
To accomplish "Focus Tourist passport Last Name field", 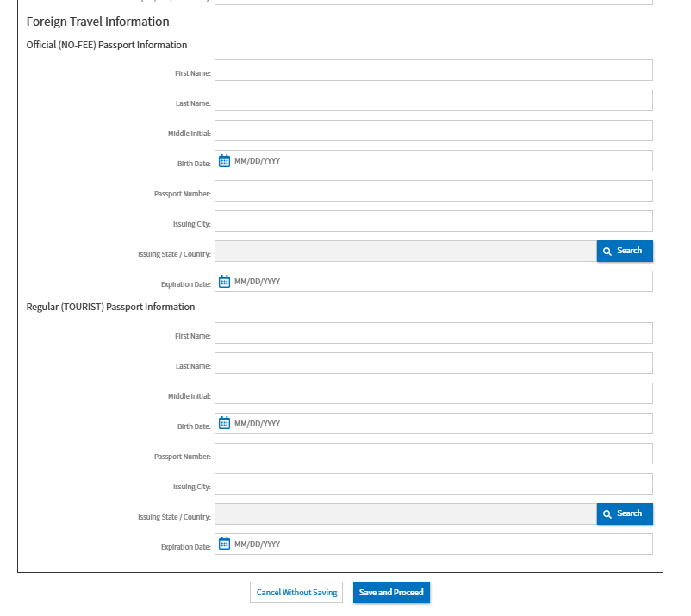I will [433, 364].
